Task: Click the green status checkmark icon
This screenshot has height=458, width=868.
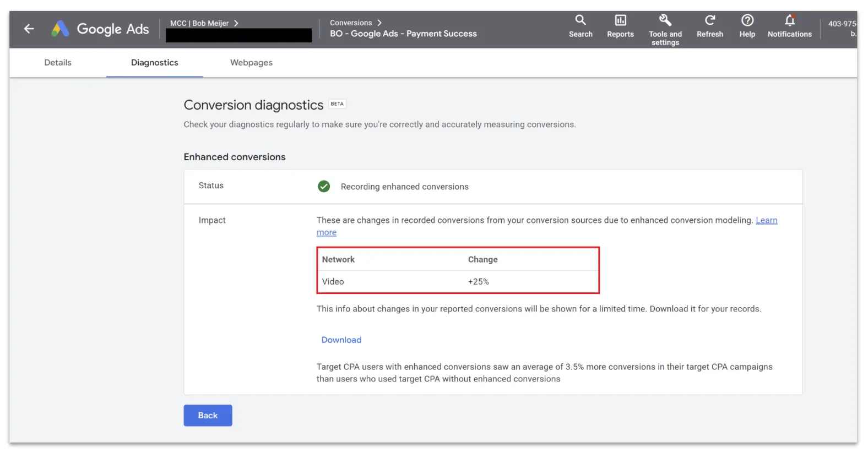Action: pyautogui.click(x=324, y=187)
